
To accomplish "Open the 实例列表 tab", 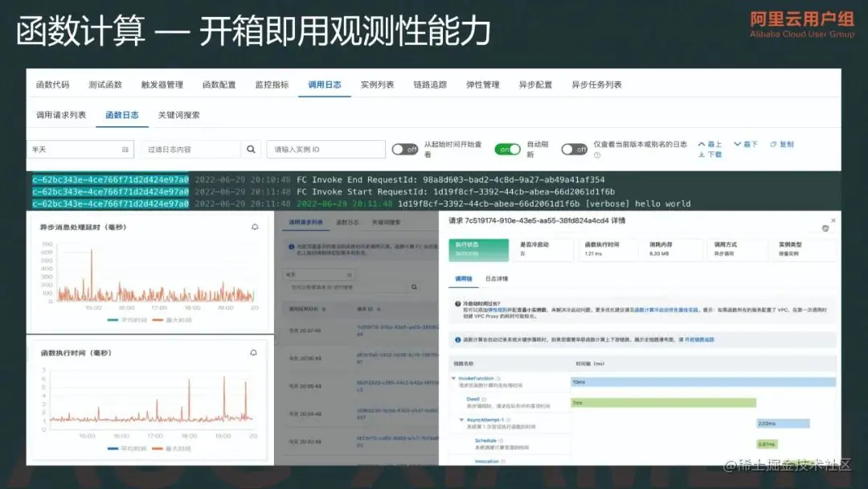I will coord(377,84).
